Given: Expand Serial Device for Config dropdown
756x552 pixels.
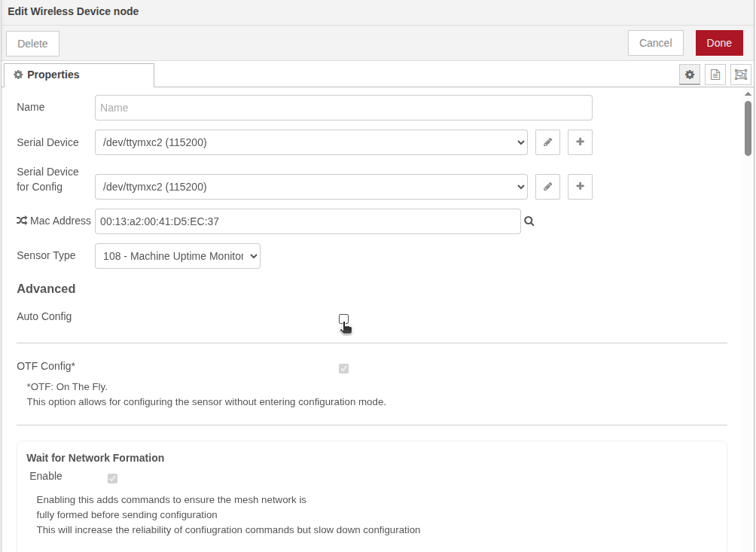Looking at the screenshot, I should (311, 187).
